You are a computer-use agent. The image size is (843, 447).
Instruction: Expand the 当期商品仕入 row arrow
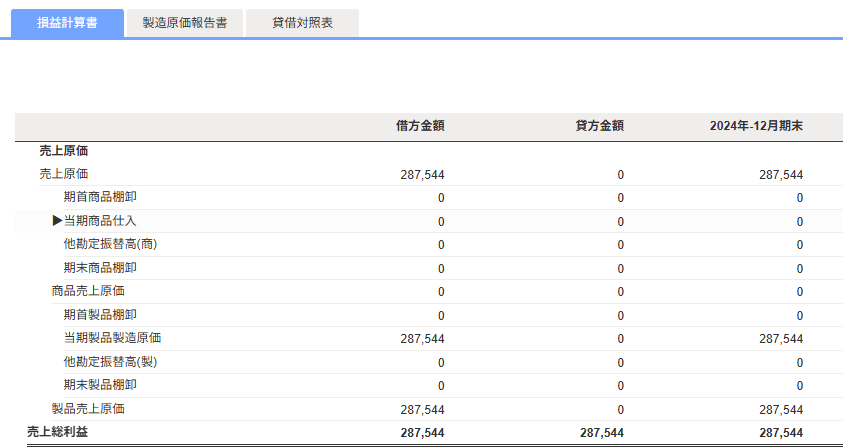(x=58, y=221)
